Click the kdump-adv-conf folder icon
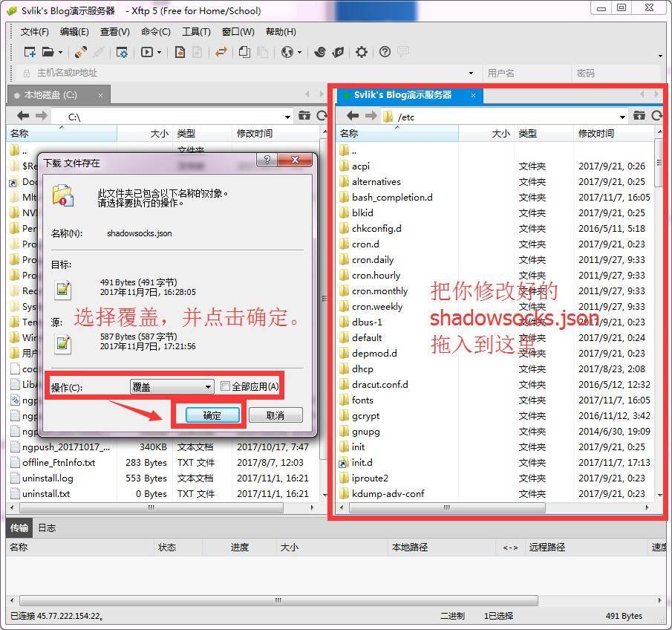Image resolution: width=672 pixels, height=630 pixels. click(344, 493)
